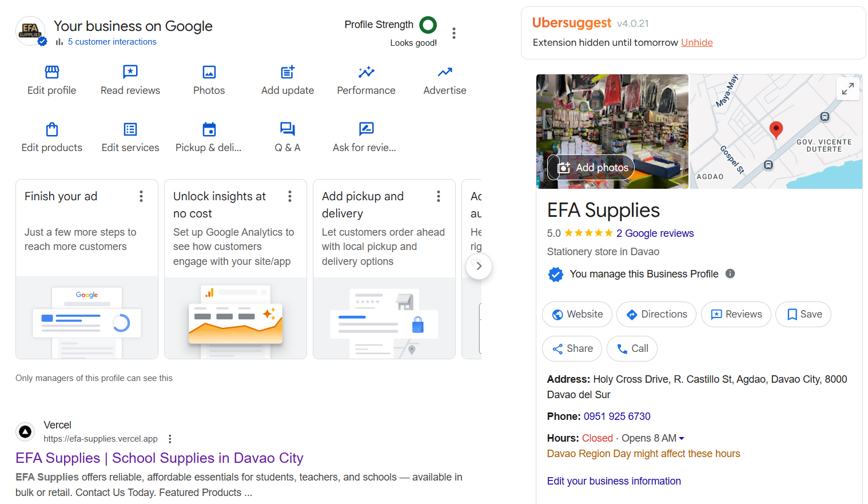Open options for Vercel search result
The image size is (868, 504).
tap(170, 439)
